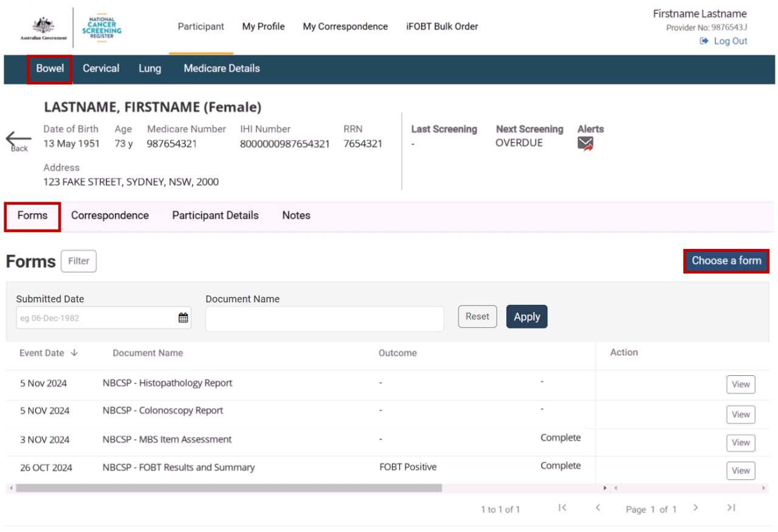Image resolution: width=778 pixels, height=532 pixels.
Task: Click the RRN value 7654321
Action: [x=363, y=144]
